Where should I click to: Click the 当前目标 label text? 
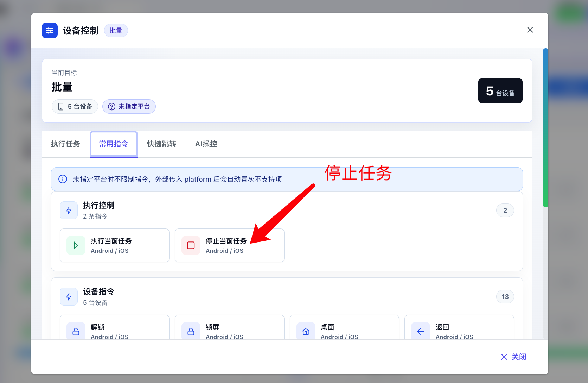pyautogui.click(x=64, y=73)
